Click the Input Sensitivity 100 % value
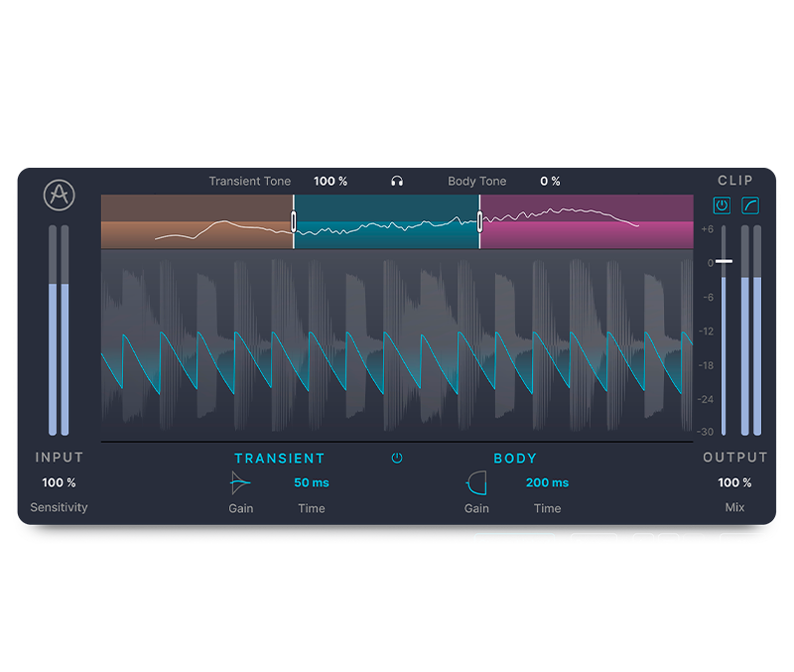Screen dimensions: 794x672 coord(59,483)
